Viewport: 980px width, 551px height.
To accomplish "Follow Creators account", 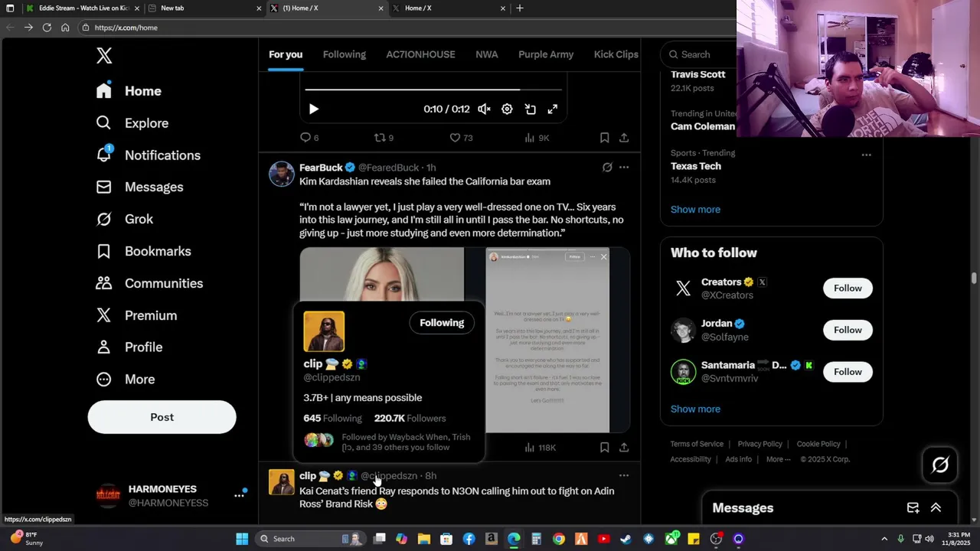I will tap(848, 289).
